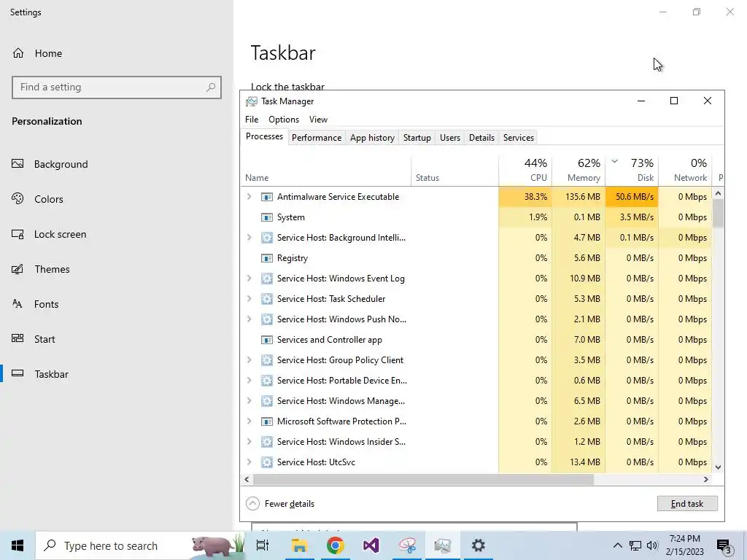Expand Service Host: Background Intelli... row
Viewport: 747px width, 560px height.
coord(249,237)
